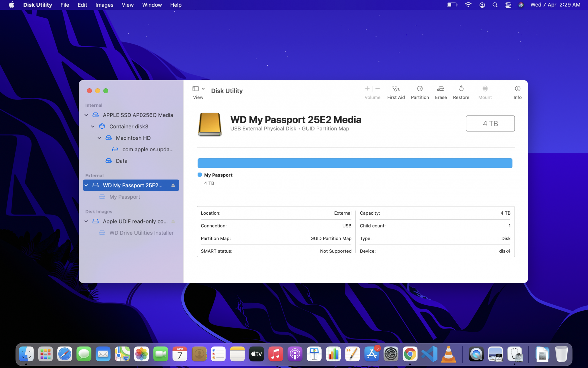Collapse the Container disk3 item

coord(93,127)
